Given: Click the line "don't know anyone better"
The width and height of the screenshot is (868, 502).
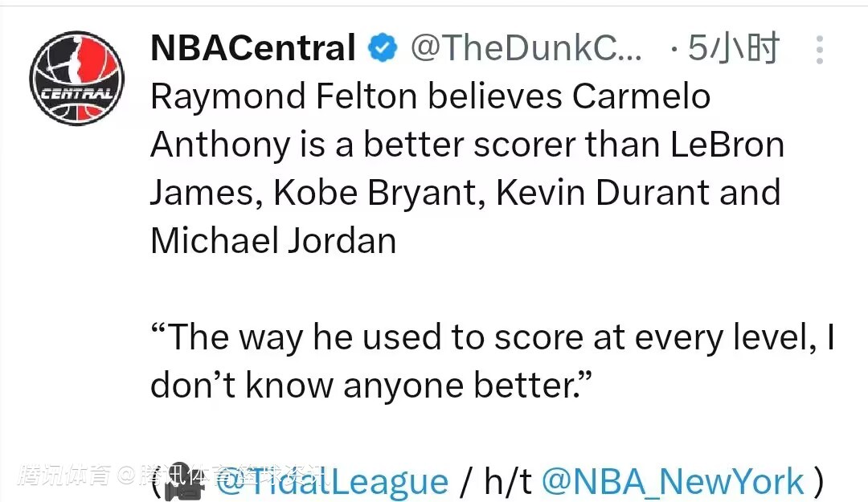Looking at the screenshot, I should pyautogui.click(x=370, y=386).
